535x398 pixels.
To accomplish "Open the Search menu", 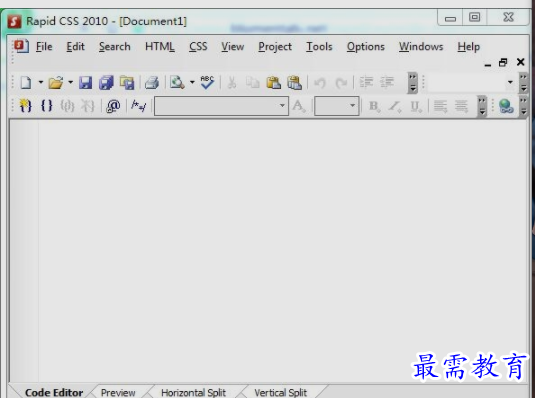I will (x=115, y=46).
